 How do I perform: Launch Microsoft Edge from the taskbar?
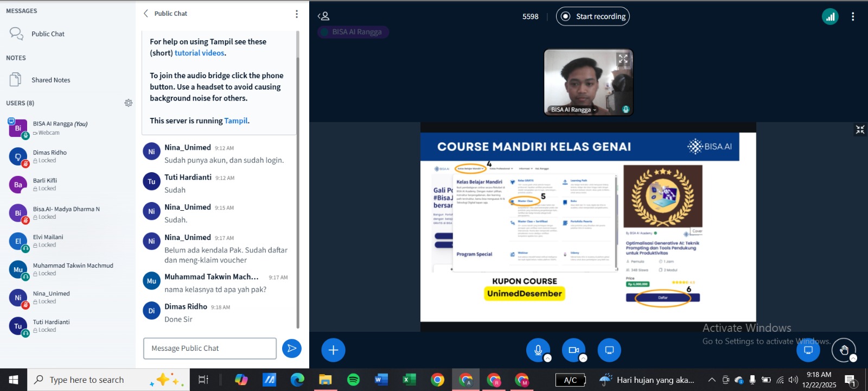point(297,380)
